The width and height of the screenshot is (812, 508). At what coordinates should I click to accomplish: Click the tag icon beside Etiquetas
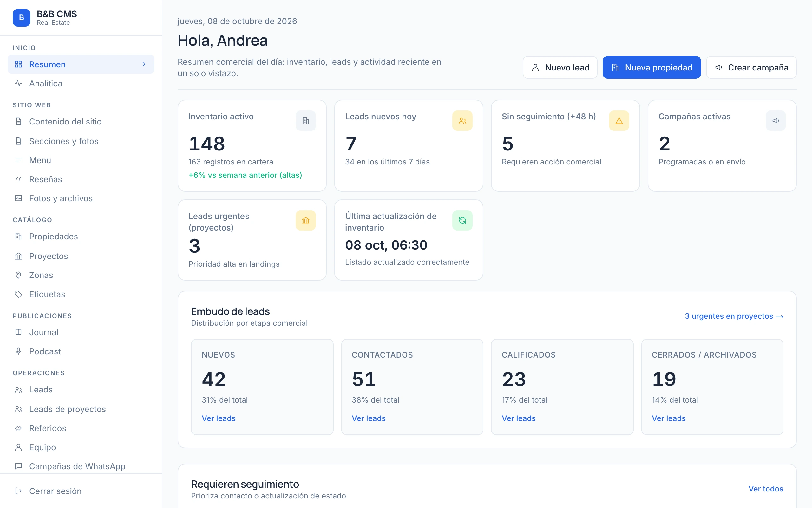click(x=18, y=294)
